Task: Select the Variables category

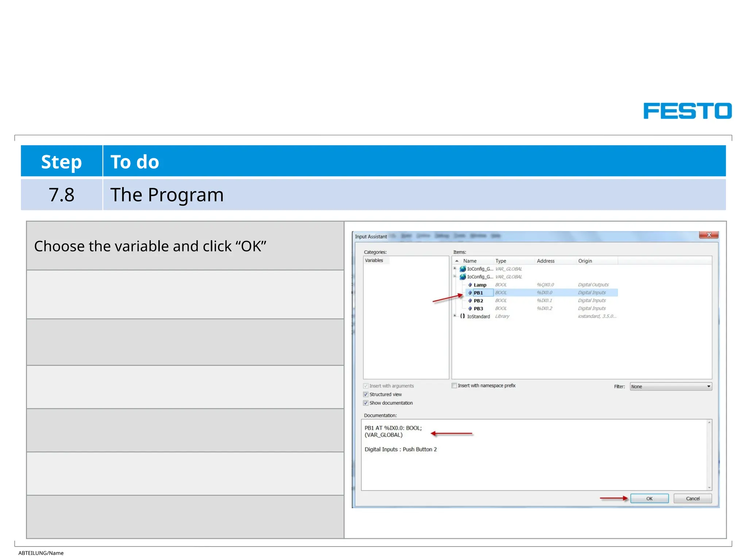Action: 374,260
